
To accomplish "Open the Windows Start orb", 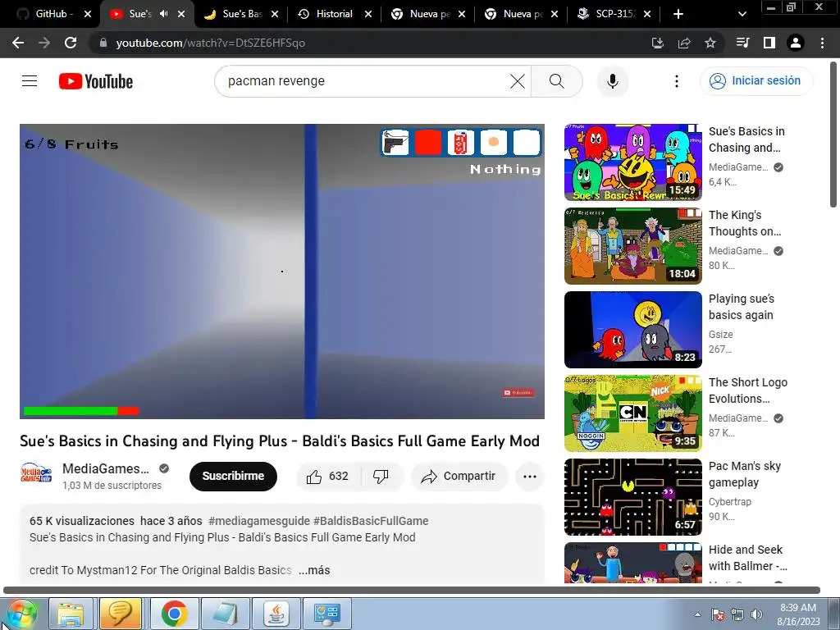I will pyautogui.click(x=21, y=615).
